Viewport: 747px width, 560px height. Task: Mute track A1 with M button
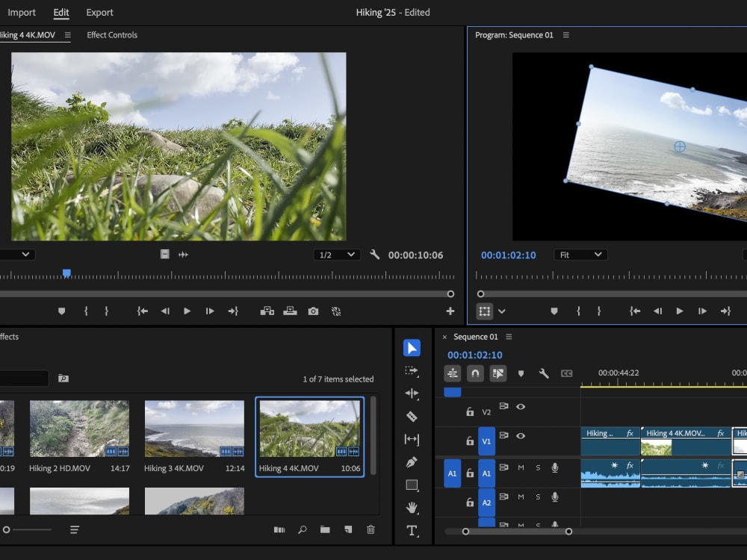point(521,467)
